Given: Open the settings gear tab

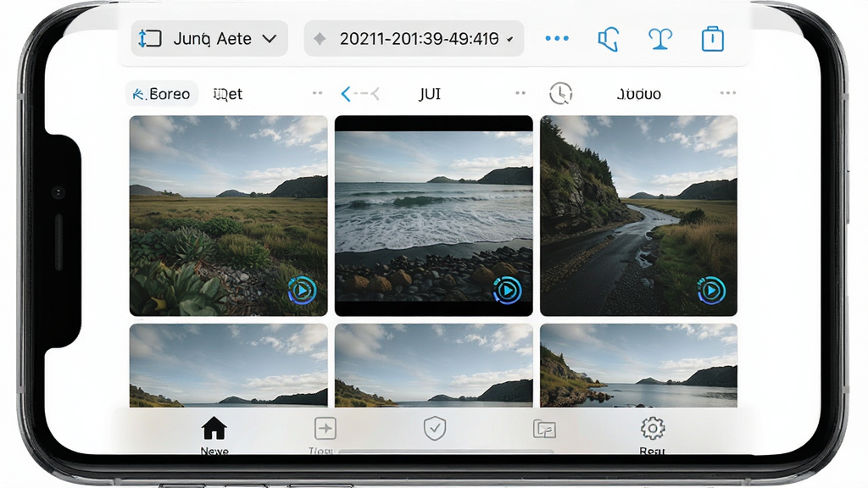Looking at the screenshot, I should tap(653, 435).
